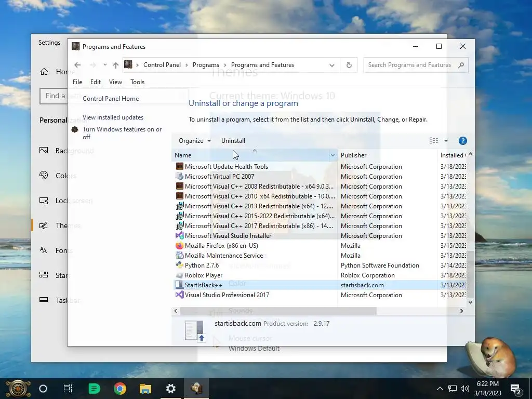Open View installed updates link
Screen dimensions: 532x399
point(113,117)
